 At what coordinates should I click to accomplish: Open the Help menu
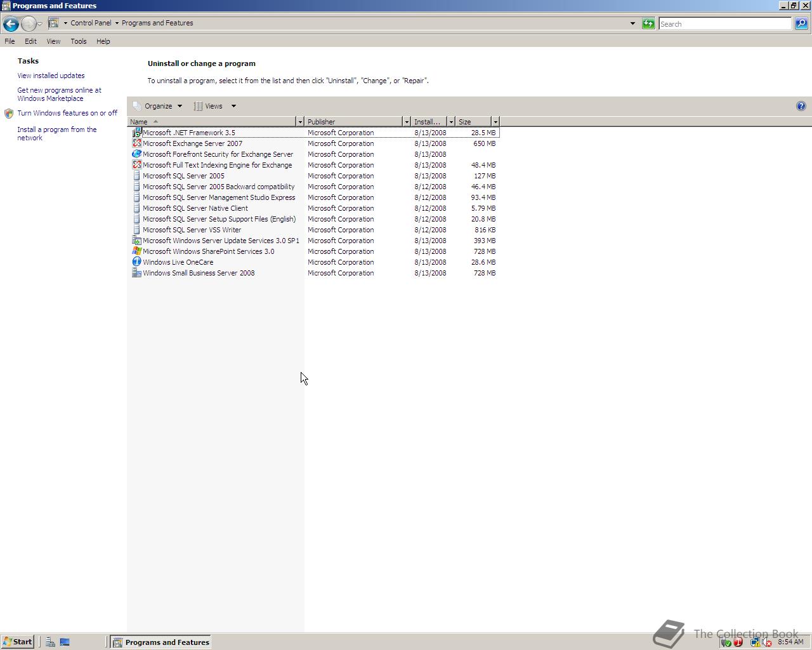click(103, 41)
